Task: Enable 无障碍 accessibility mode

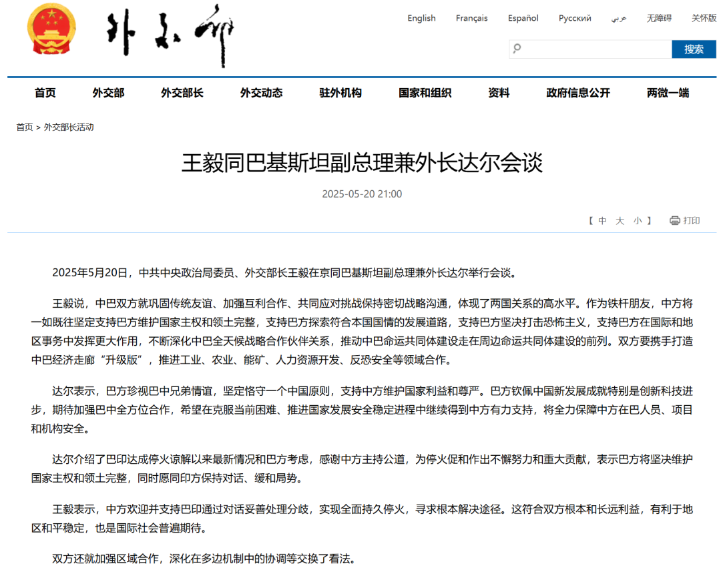Action: point(659,18)
